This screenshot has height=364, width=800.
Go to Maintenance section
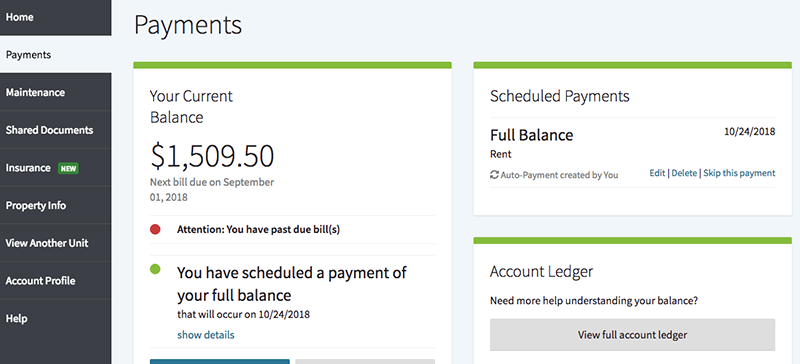(x=56, y=92)
